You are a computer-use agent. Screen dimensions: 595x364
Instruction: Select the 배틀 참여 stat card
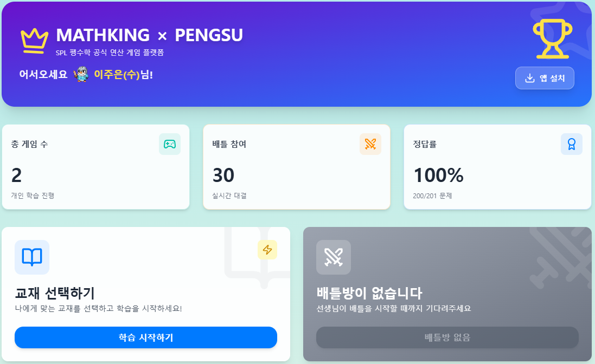296,166
